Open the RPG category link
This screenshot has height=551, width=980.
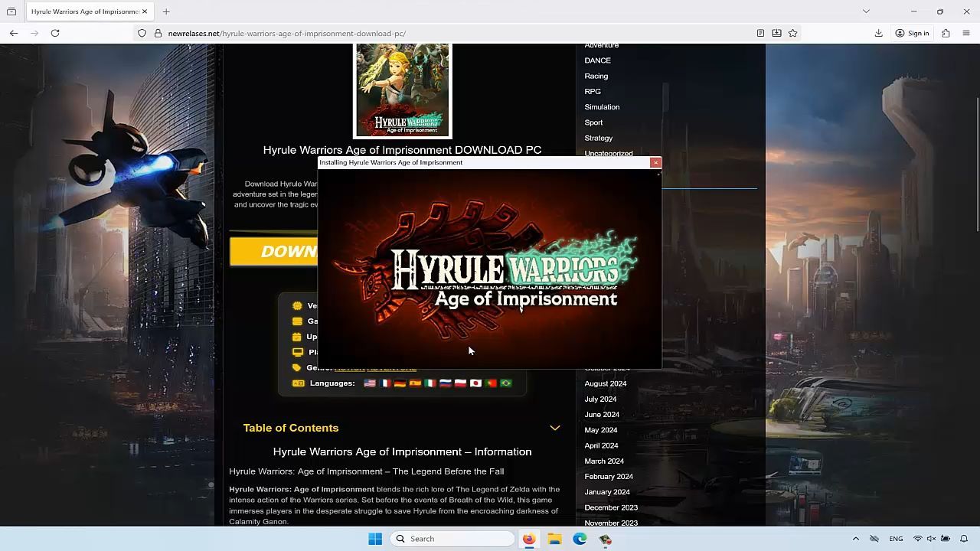[x=593, y=91]
